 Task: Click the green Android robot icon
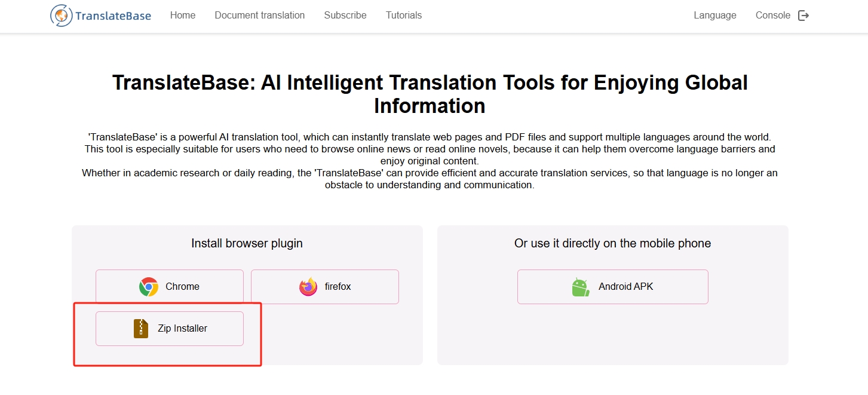click(x=581, y=287)
